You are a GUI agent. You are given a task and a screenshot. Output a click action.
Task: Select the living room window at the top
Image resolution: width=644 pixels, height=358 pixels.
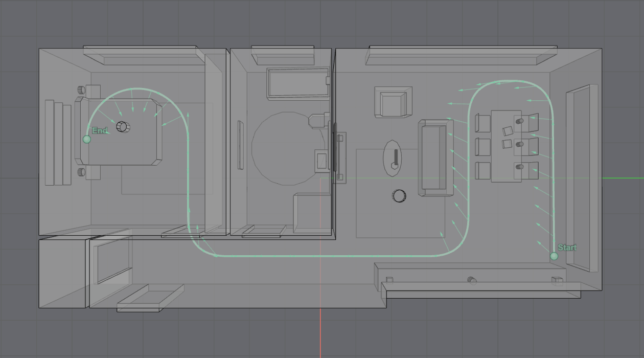tap(460, 55)
